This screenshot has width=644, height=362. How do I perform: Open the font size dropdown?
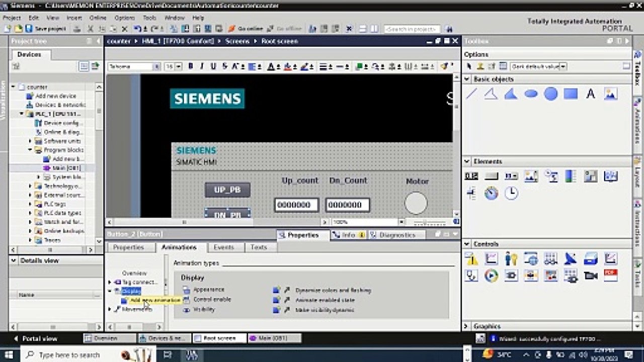179,66
